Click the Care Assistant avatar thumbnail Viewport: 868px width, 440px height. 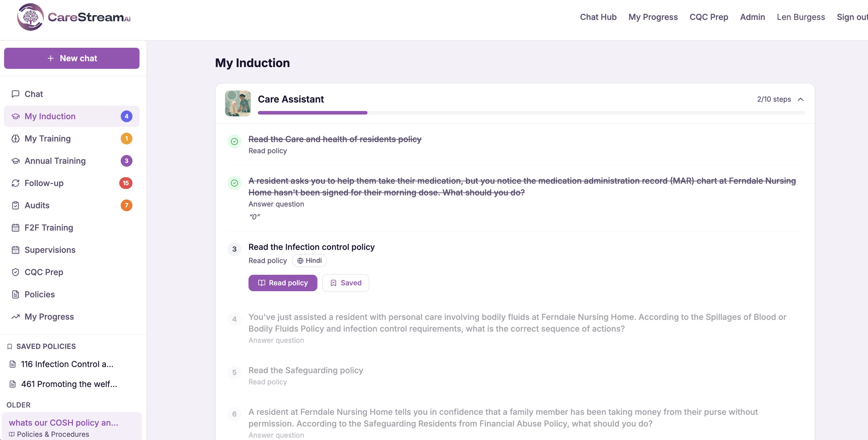tap(238, 103)
